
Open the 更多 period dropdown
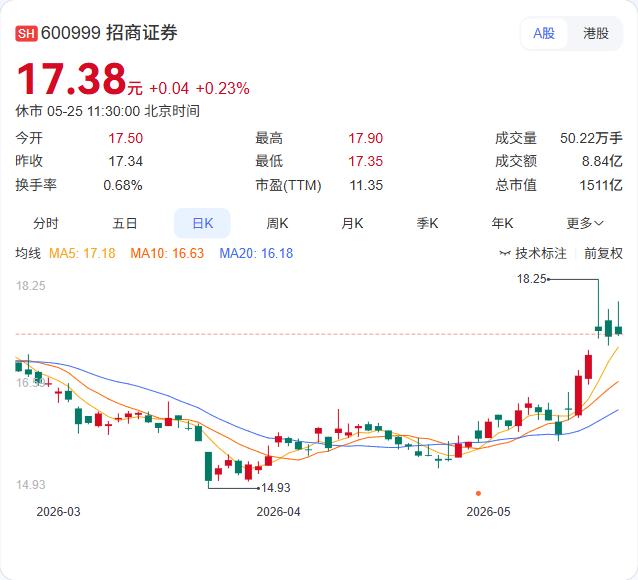[x=585, y=223]
